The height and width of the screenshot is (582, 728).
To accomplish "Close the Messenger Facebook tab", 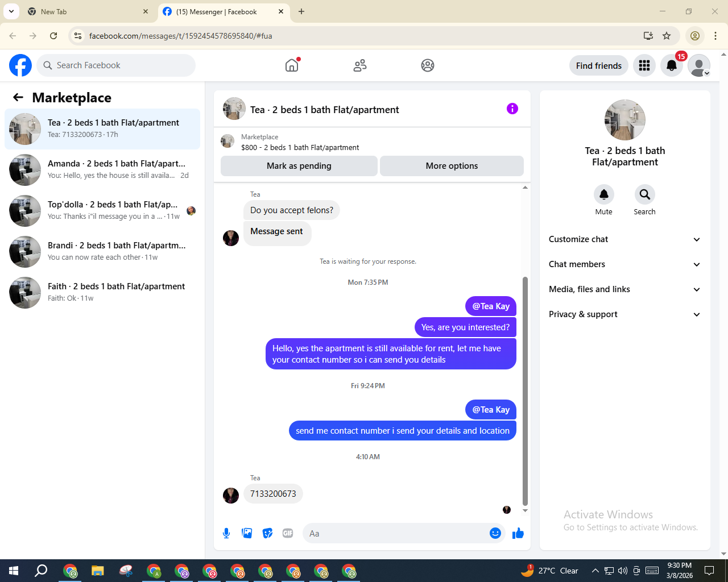I will [x=281, y=11].
